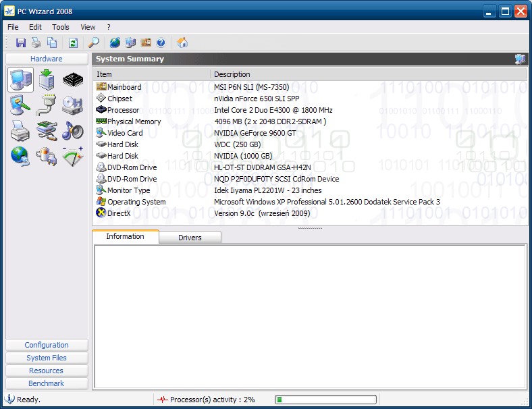Open the File menu
Viewport: 532px width, 409px height.
point(13,27)
